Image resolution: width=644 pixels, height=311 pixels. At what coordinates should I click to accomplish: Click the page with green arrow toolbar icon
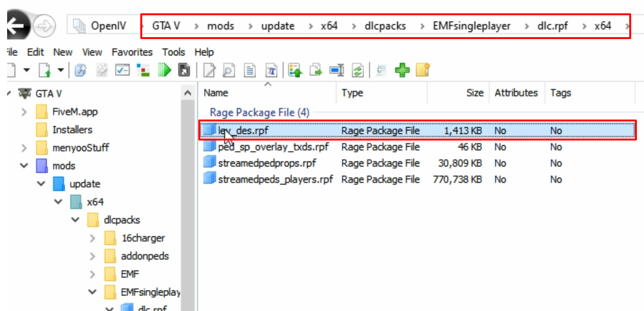(x=45, y=70)
